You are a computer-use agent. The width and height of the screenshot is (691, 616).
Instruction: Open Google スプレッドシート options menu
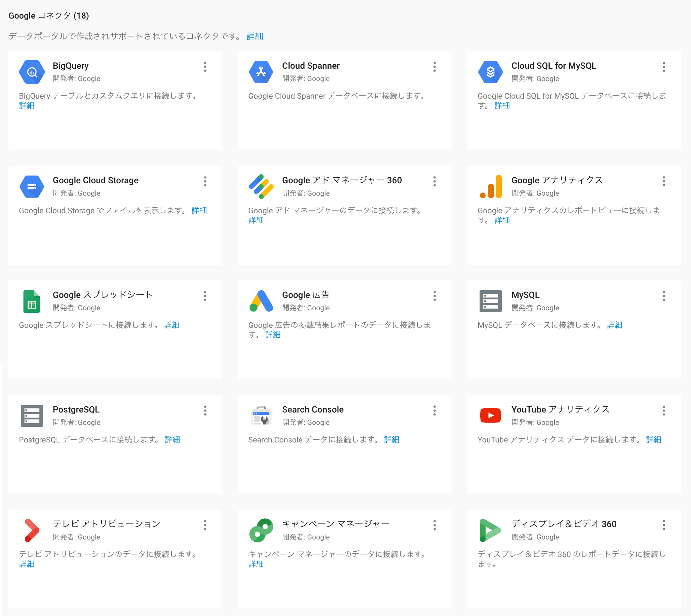point(205,296)
